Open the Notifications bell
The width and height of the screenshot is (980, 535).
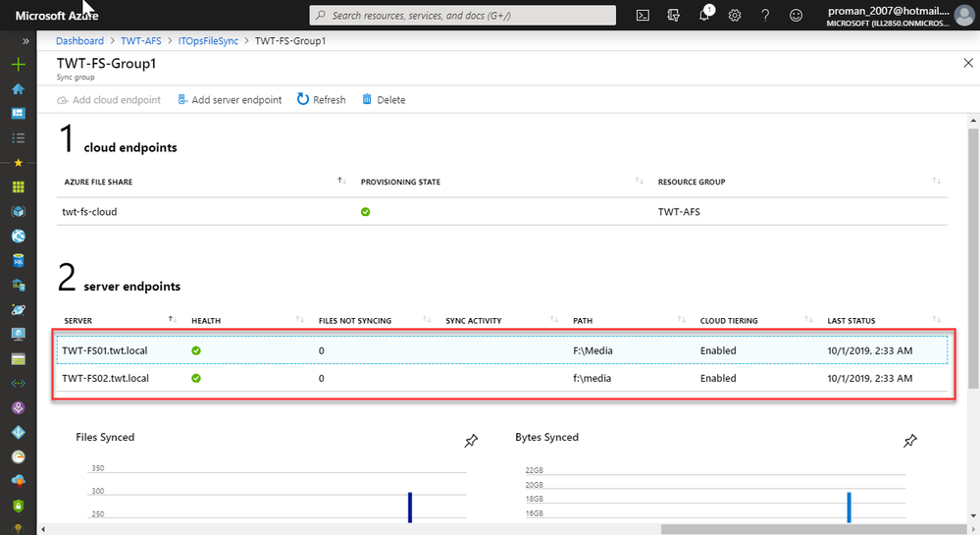pyautogui.click(x=704, y=15)
